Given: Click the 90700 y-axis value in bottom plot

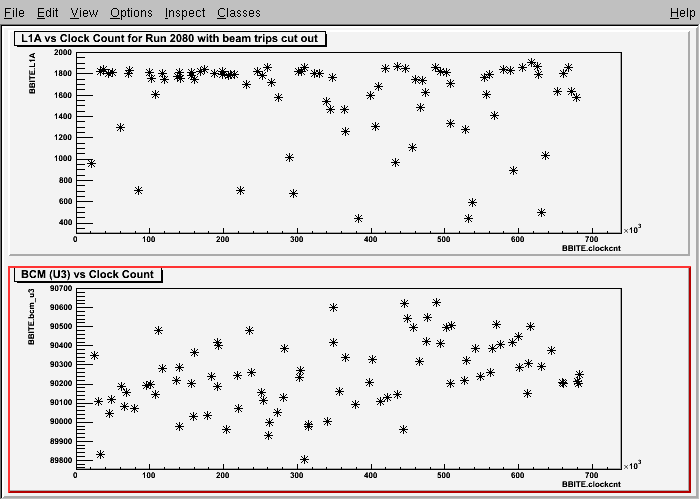Looking at the screenshot, I should click(x=60, y=288).
